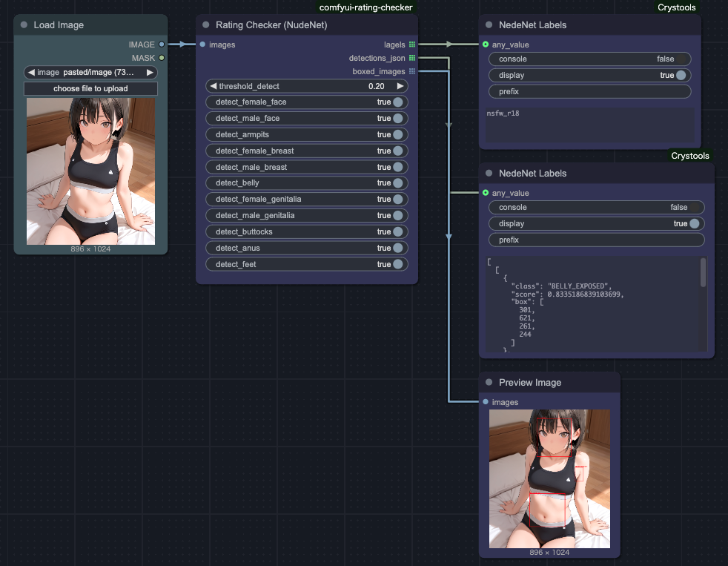Click Crystools badge above the JSON node

690,156
